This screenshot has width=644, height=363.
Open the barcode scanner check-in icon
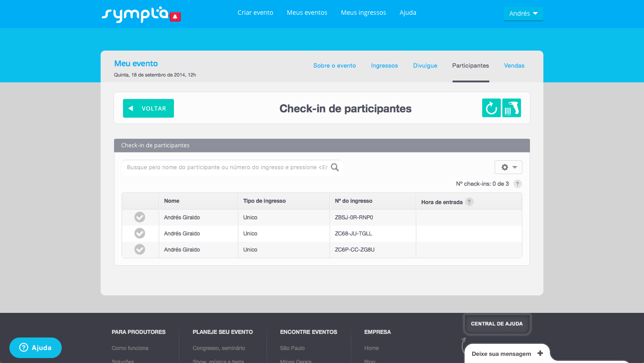coord(512,108)
